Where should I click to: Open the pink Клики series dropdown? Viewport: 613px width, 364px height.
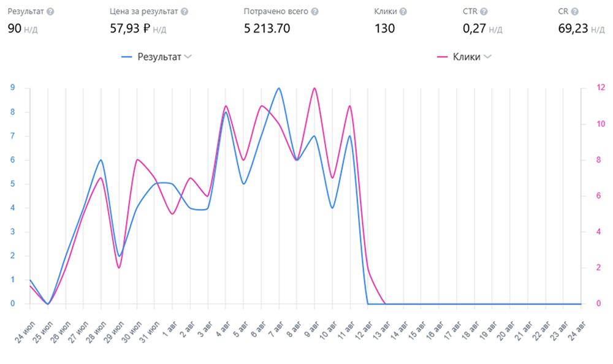pos(487,57)
